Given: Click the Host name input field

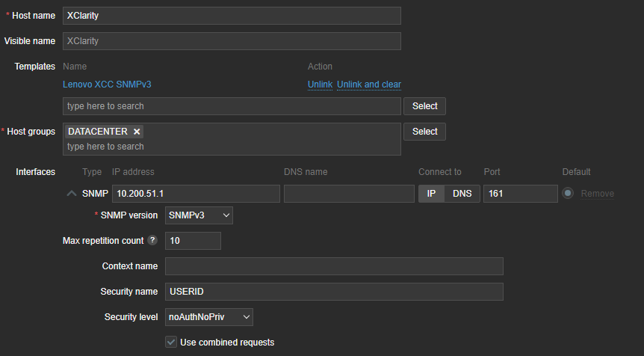Looking at the screenshot, I should coord(232,16).
